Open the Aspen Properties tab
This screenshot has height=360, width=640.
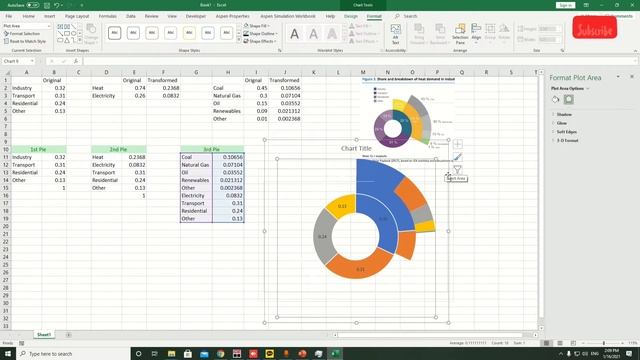pos(233,16)
